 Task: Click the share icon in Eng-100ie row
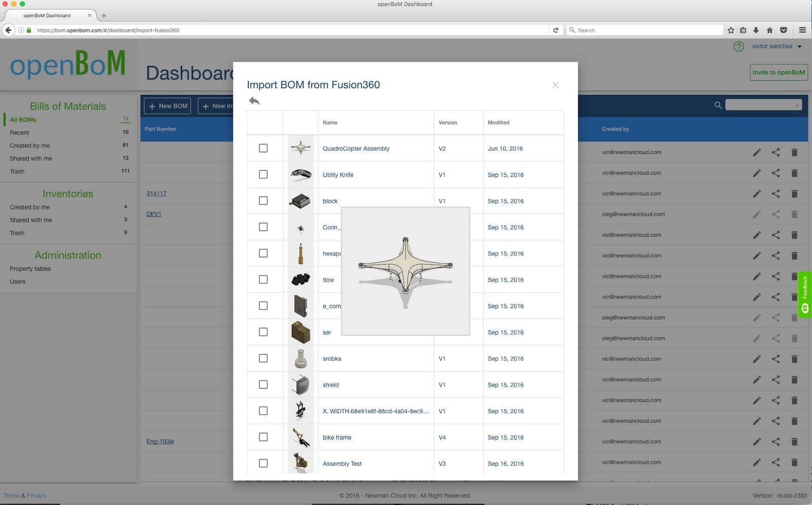[x=775, y=442]
